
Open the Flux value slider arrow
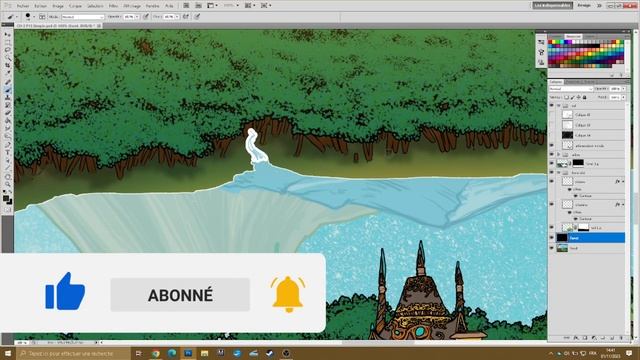point(177,17)
